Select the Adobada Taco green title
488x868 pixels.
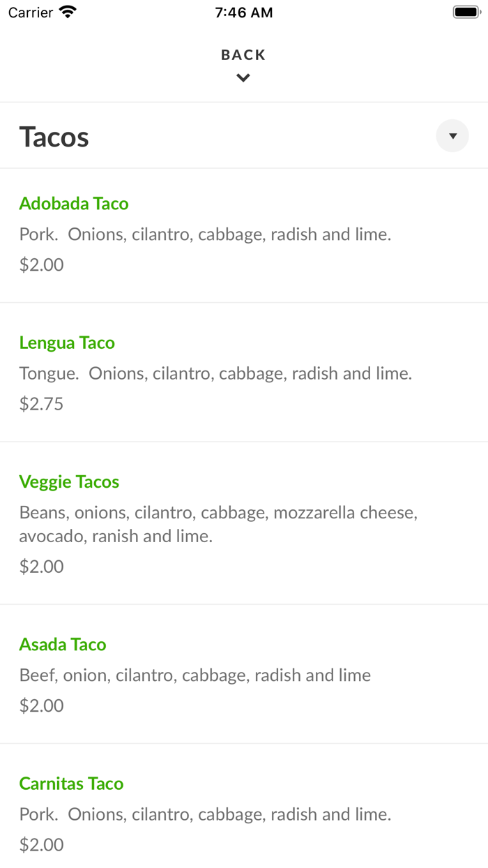click(x=73, y=203)
